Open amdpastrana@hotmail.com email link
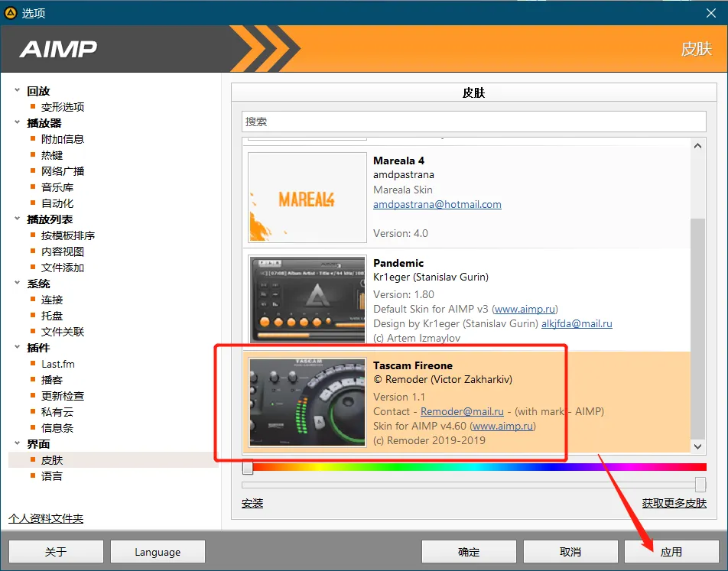Viewport: 728px width, 571px height. point(437,204)
